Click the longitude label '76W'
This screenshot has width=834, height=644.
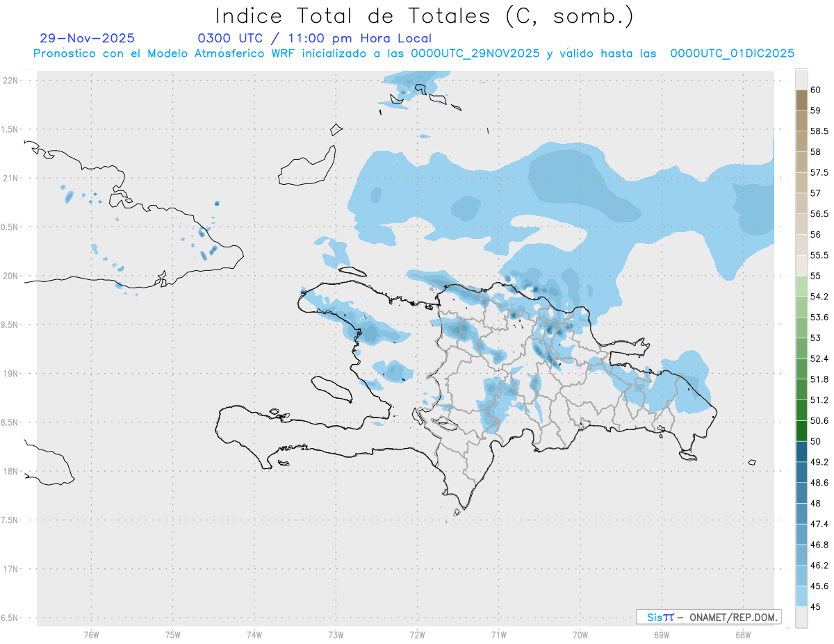tap(91, 635)
